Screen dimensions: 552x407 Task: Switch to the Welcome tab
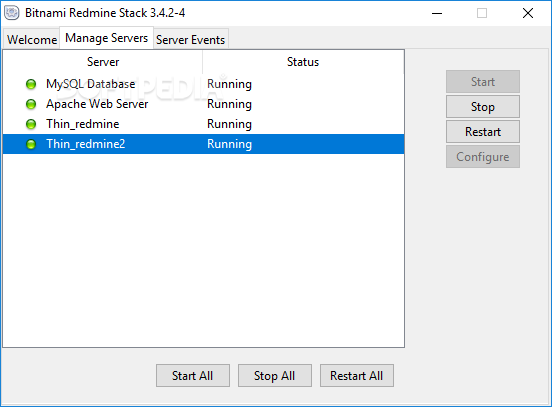pos(32,39)
